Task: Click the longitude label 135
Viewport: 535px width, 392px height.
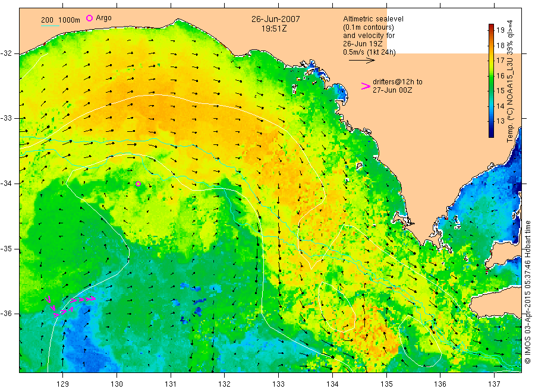Action: (x=386, y=384)
